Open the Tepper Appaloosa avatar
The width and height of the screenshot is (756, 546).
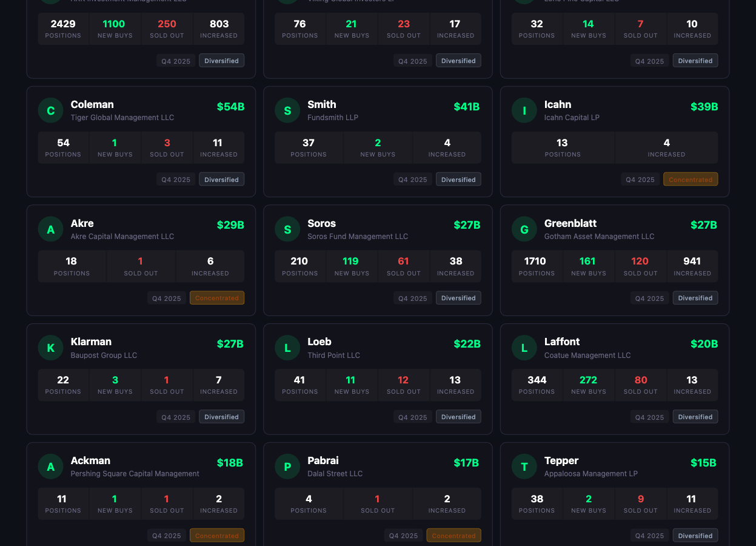[x=524, y=467]
